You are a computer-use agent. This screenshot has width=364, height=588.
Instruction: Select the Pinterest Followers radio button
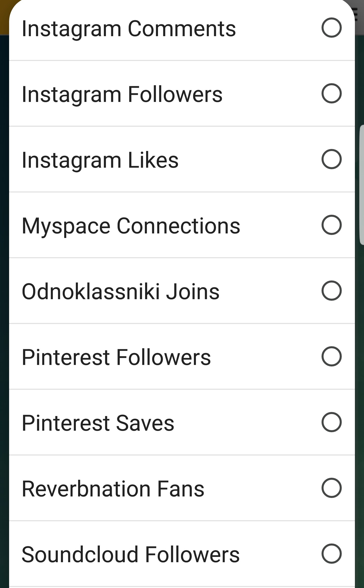[x=331, y=356]
